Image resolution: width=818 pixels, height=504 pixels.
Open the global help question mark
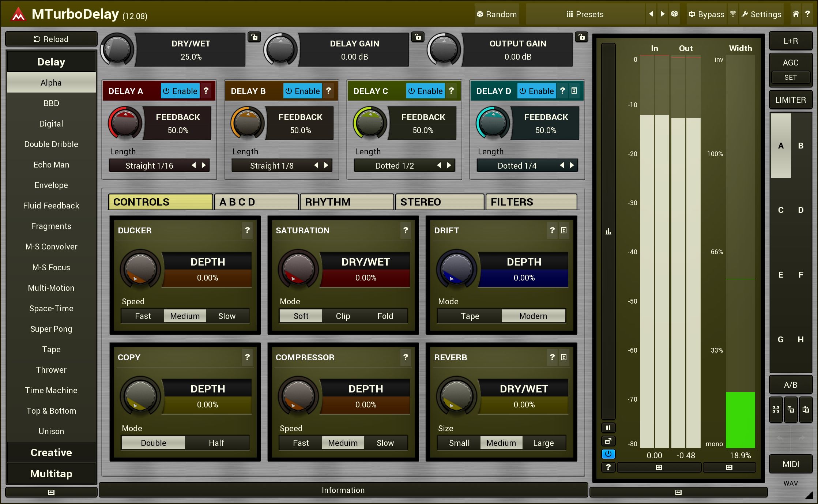[x=807, y=14]
